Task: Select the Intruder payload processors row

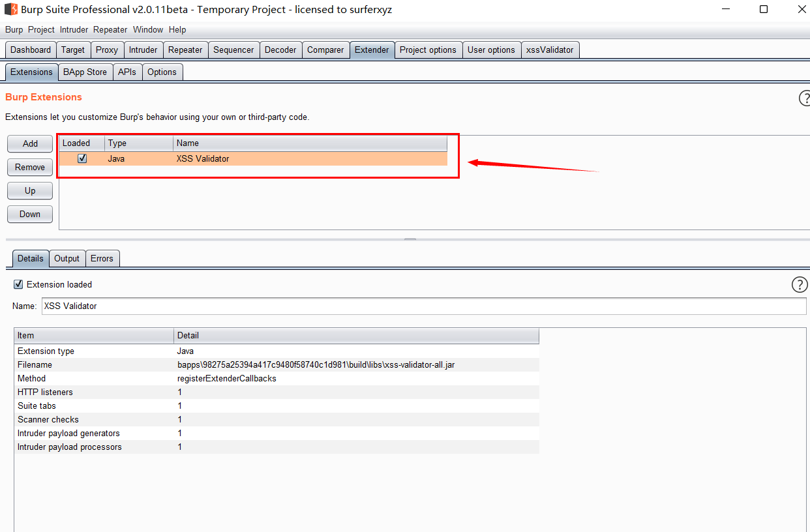Action: tap(277, 447)
